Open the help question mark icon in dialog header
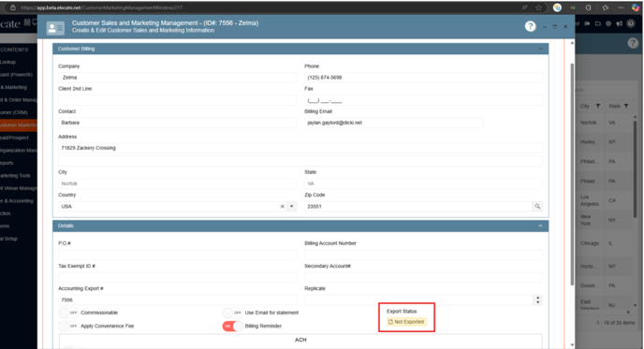644x349 pixels. (x=530, y=26)
